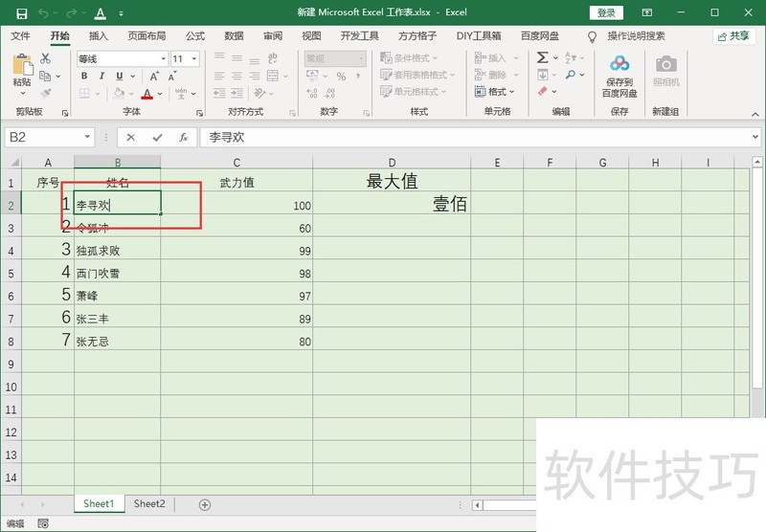Click the Merge cells icon
The image size is (766, 532).
click(273, 76)
